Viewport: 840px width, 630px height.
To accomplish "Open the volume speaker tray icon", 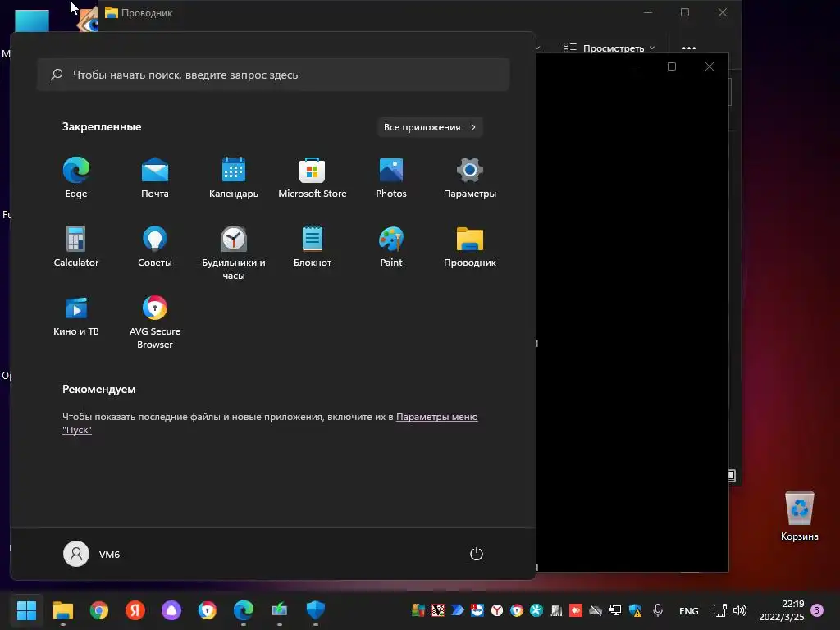I will (x=740, y=610).
